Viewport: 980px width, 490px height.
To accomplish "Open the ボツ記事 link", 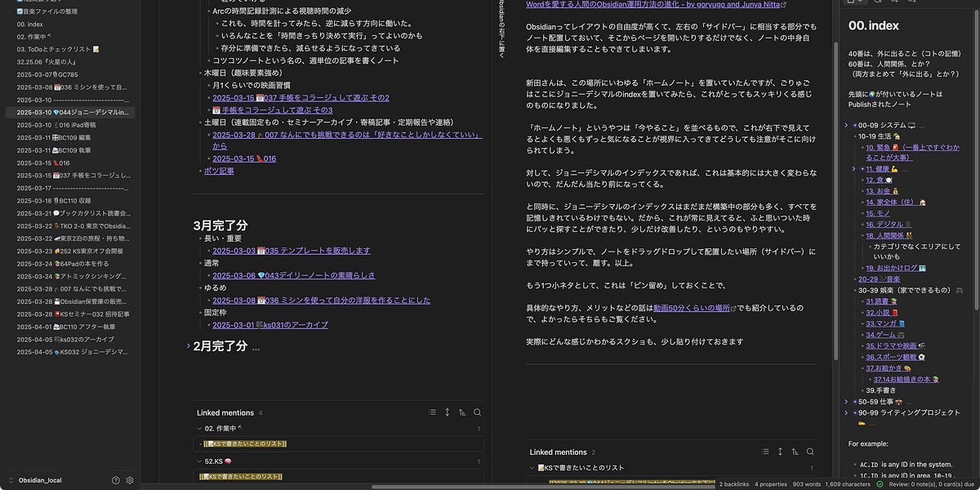I will (x=219, y=171).
